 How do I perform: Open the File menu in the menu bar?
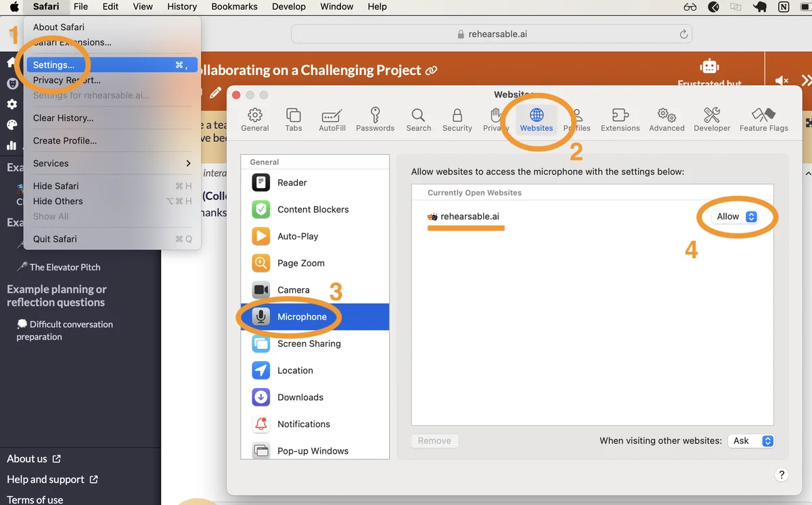pyautogui.click(x=81, y=7)
